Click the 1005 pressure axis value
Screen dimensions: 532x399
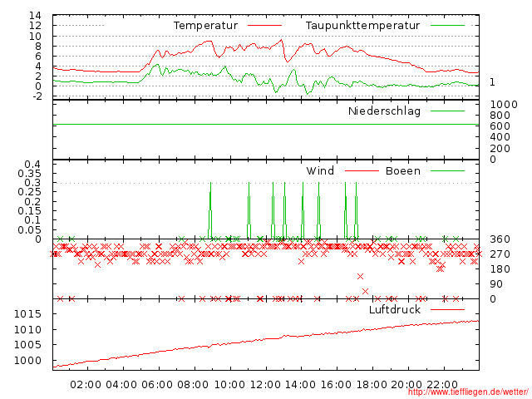coord(27,345)
